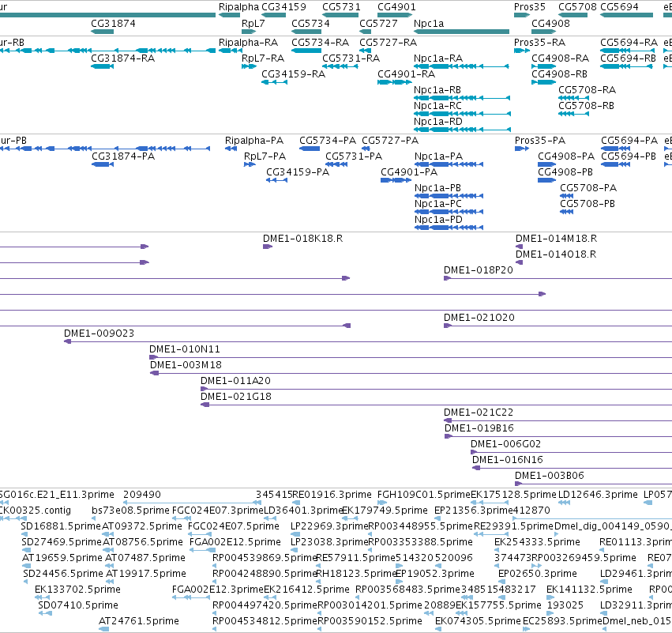Click the DME1-014O18.R clone label
Viewport: 672px width, 633px height.
[556, 254]
